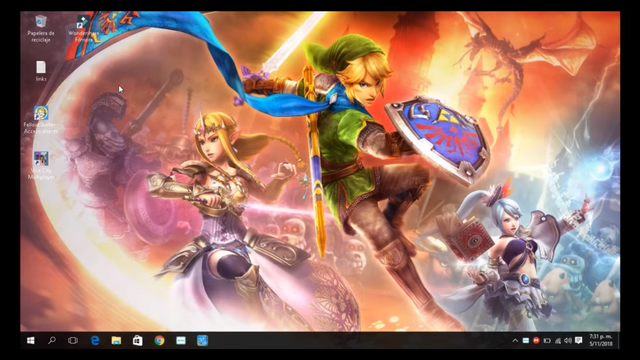The image size is (640, 360).
Task: Open File Explorer from the taskbar
Action: [116, 340]
